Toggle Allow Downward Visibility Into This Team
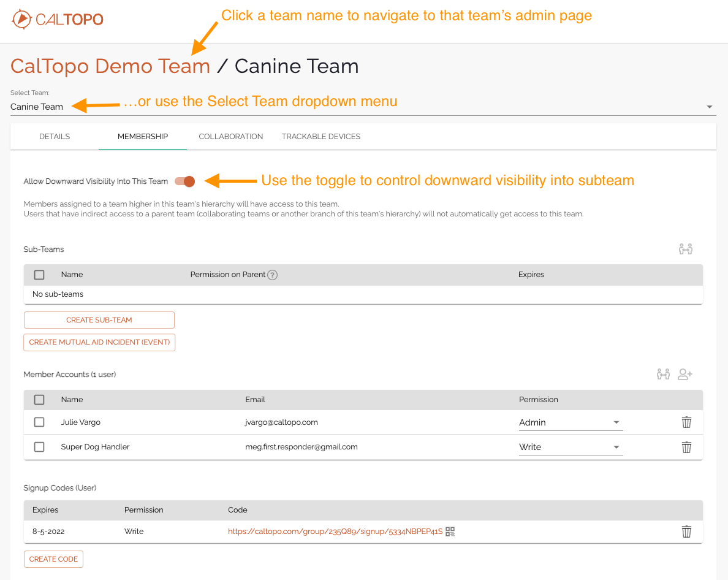 185,181
